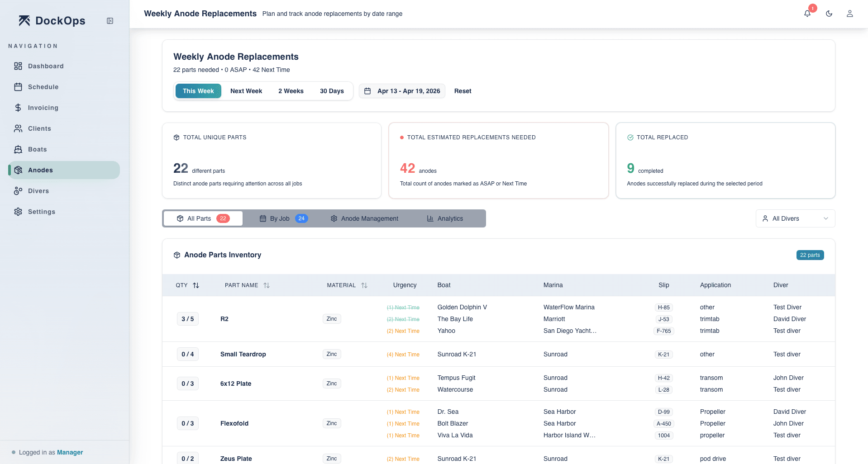Select the 30 Days range
This screenshot has width=868, height=464.
click(x=332, y=91)
